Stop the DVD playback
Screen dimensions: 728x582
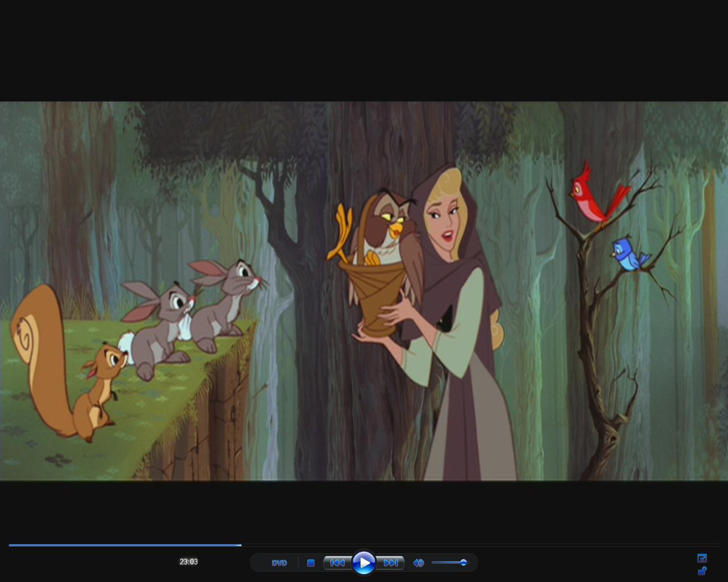pyautogui.click(x=311, y=563)
